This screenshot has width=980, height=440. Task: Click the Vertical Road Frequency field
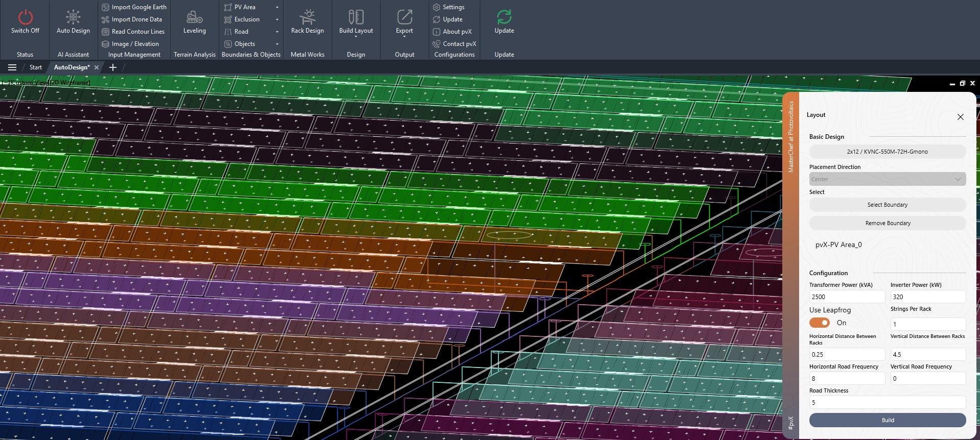pos(928,378)
